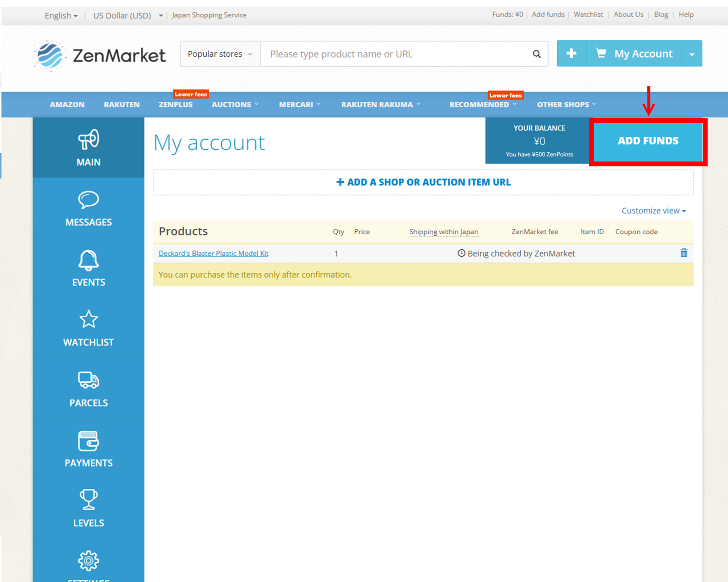Go to the Rakuten tab
The image size is (728, 582).
tap(121, 104)
